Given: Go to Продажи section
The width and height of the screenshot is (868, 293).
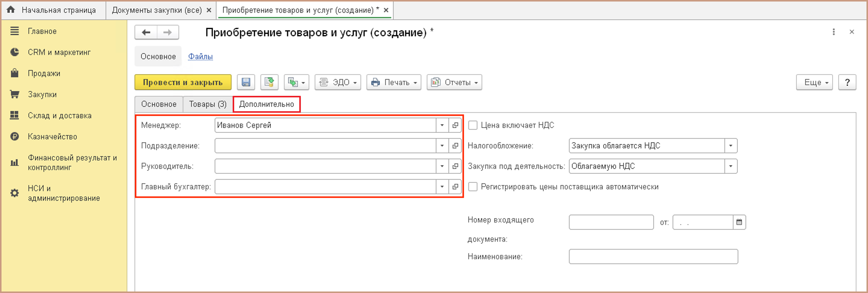Looking at the screenshot, I should pos(44,73).
